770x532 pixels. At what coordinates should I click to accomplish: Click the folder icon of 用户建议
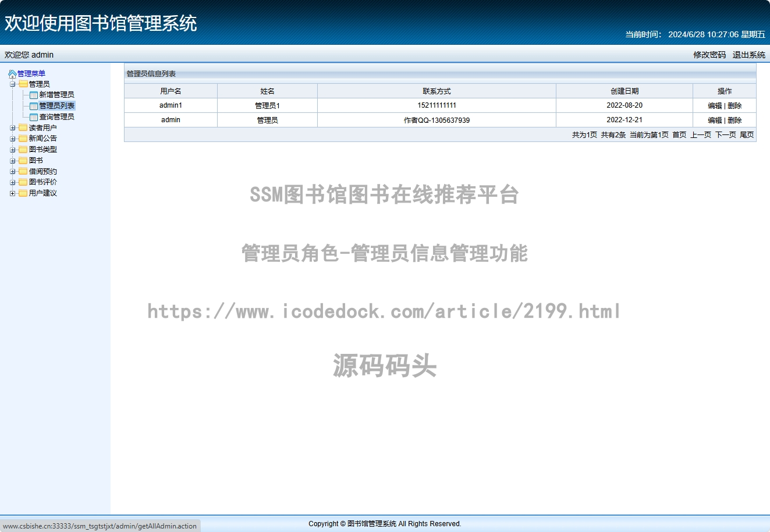23,193
